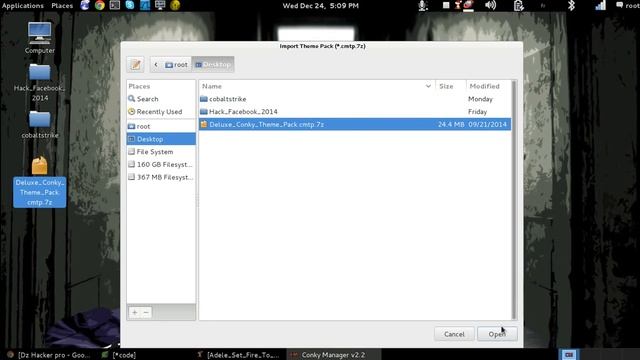Image resolution: width=640 pixels, height=360 pixels.
Task: Open Search in Places sidebar
Action: pyautogui.click(x=161, y=99)
